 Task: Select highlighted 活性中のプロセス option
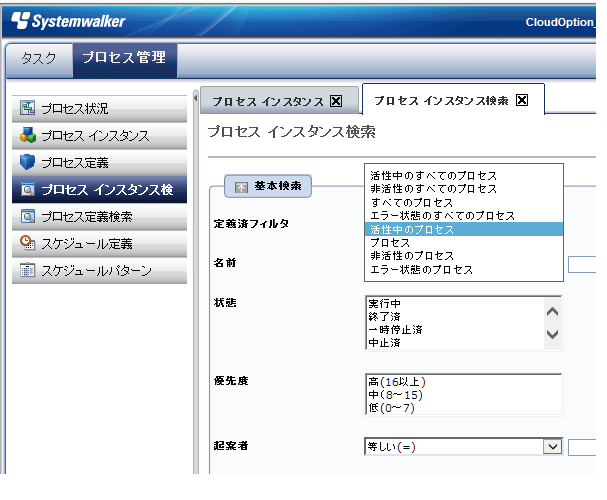(464, 229)
